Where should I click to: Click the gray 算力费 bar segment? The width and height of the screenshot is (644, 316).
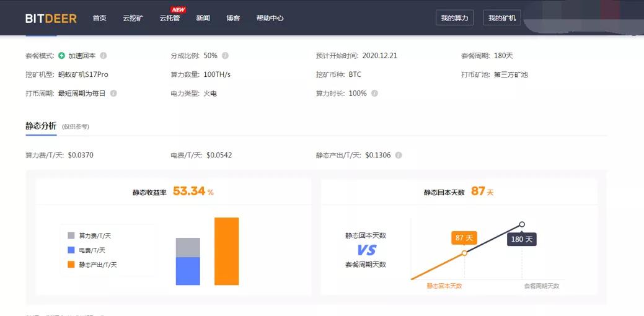(188, 247)
